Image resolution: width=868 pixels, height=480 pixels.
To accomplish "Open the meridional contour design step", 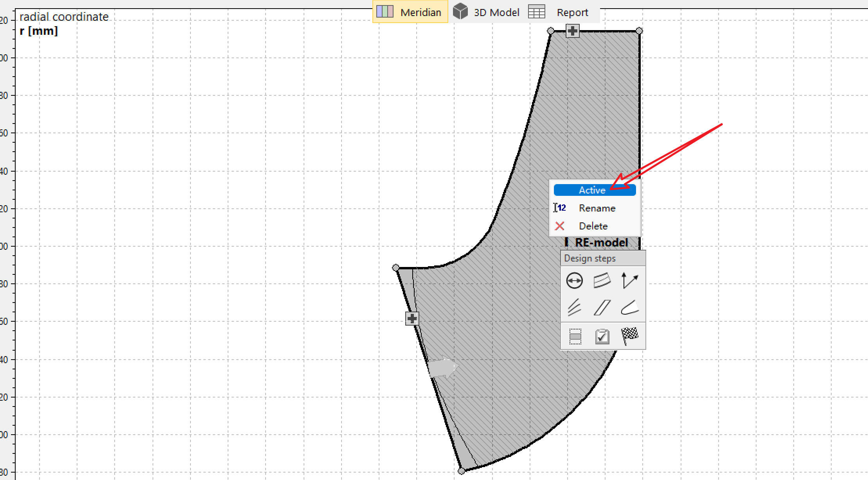I will click(602, 281).
